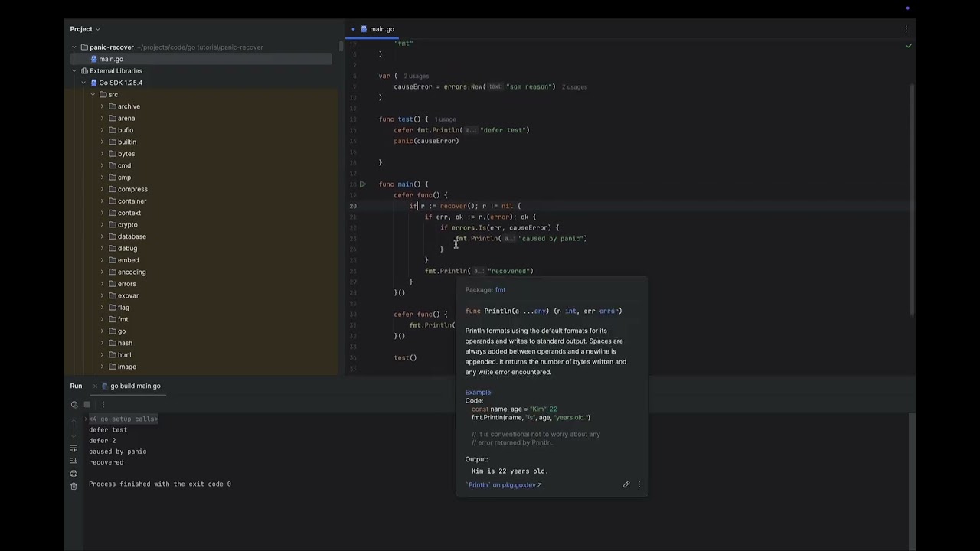Viewport: 980px width, 551px height.
Task: Open the fmt package link in popup
Action: (500, 290)
